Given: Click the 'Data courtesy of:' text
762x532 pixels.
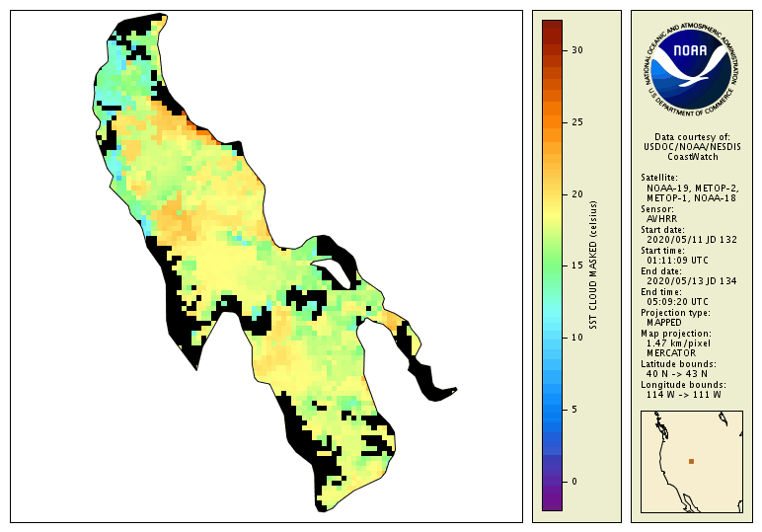Looking at the screenshot, I should (x=692, y=137).
